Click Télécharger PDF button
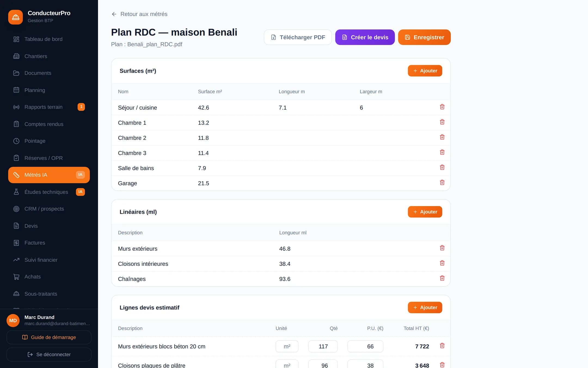 298,37
